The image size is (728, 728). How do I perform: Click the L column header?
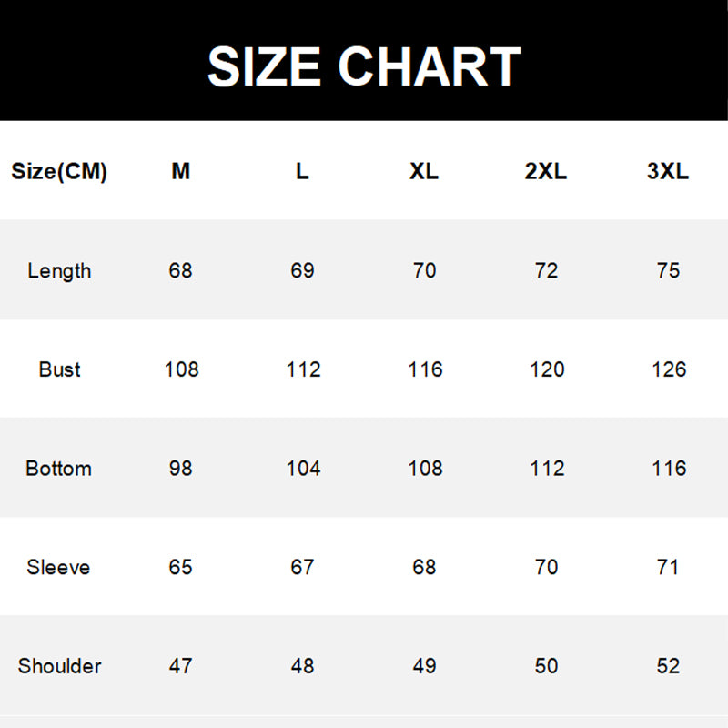pyautogui.click(x=302, y=171)
